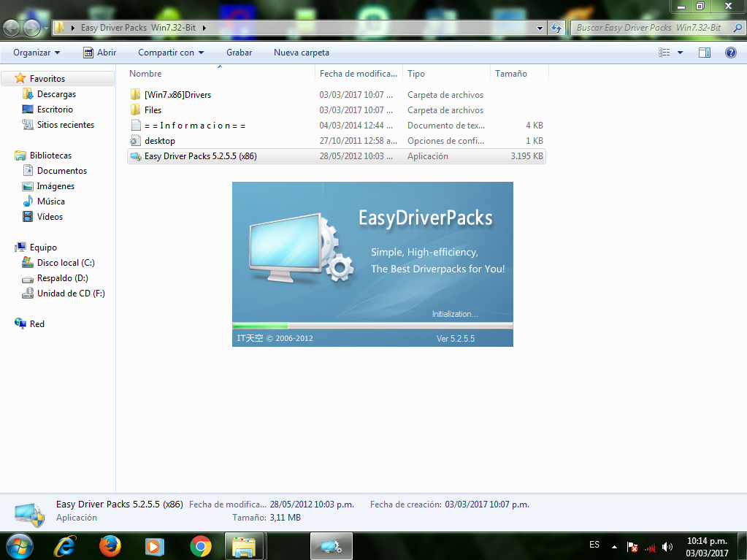Select the [Win7.x86]Drivers folder icon
This screenshot has width=747, height=560.
point(135,94)
